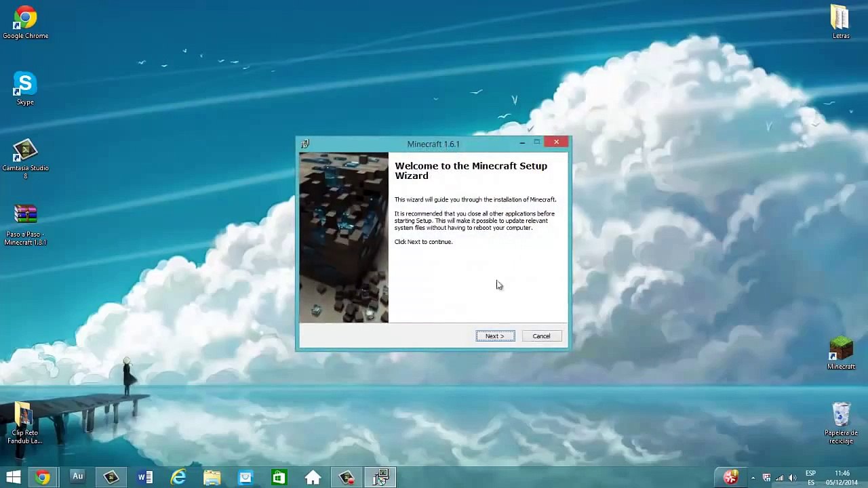Screen dimensions: 868x488
Task: Select the Paso a Paso Minecraft archive
Action: [25, 225]
